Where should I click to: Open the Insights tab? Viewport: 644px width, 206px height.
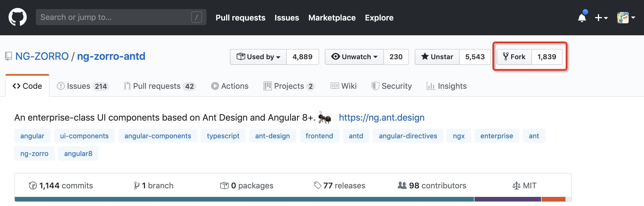(447, 86)
